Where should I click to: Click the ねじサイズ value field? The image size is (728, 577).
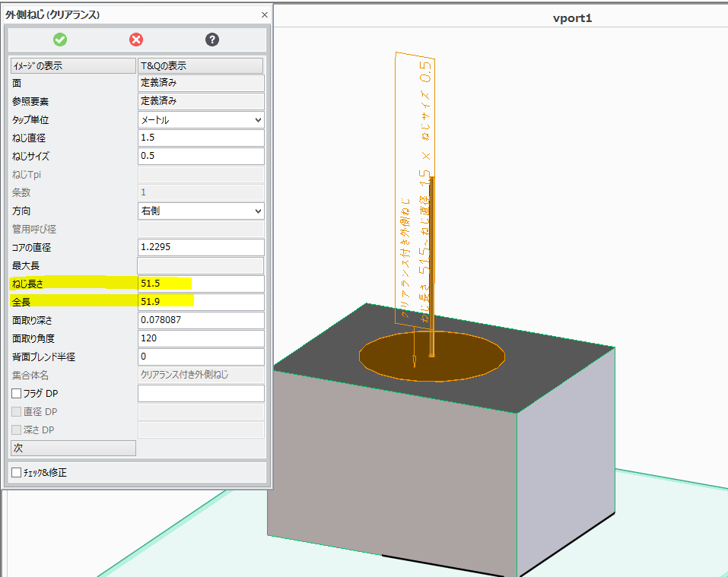pos(201,157)
